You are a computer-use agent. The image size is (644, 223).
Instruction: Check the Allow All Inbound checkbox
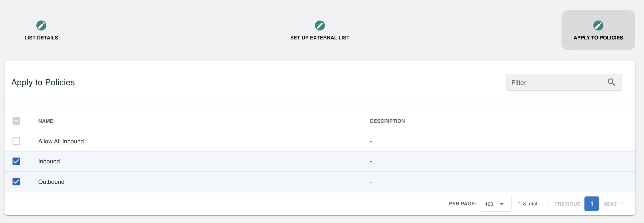[16, 141]
